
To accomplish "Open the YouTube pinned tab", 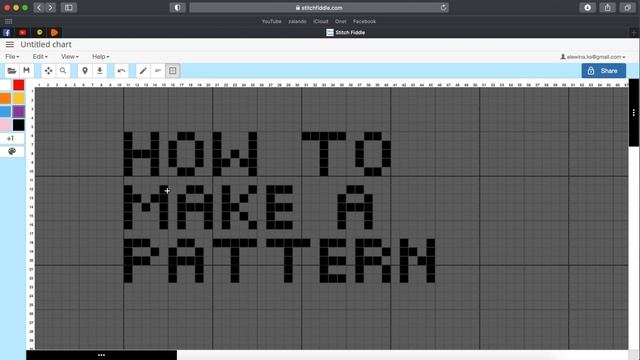I will (22, 33).
